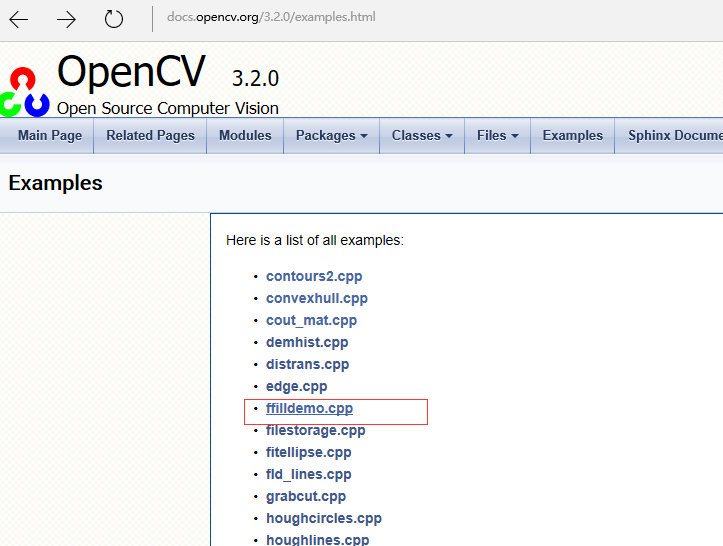Click the grabcut.cpp link
Viewport: 723px width, 546px height.
pyautogui.click(x=305, y=497)
